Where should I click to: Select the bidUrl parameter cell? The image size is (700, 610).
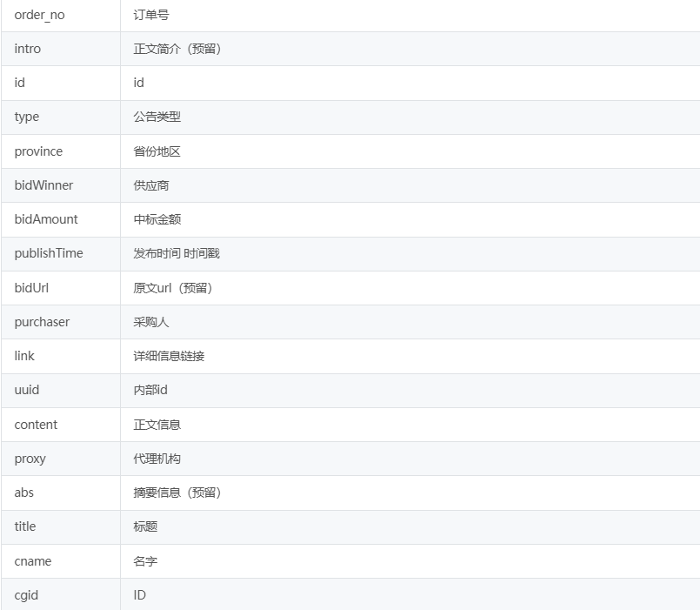(x=31, y=288)
